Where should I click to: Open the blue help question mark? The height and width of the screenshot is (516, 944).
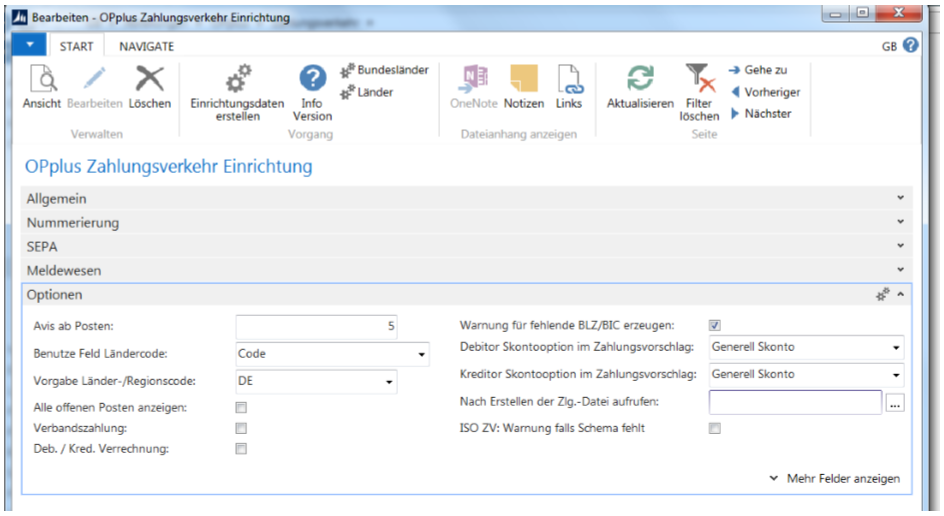(x=911, y=45)
